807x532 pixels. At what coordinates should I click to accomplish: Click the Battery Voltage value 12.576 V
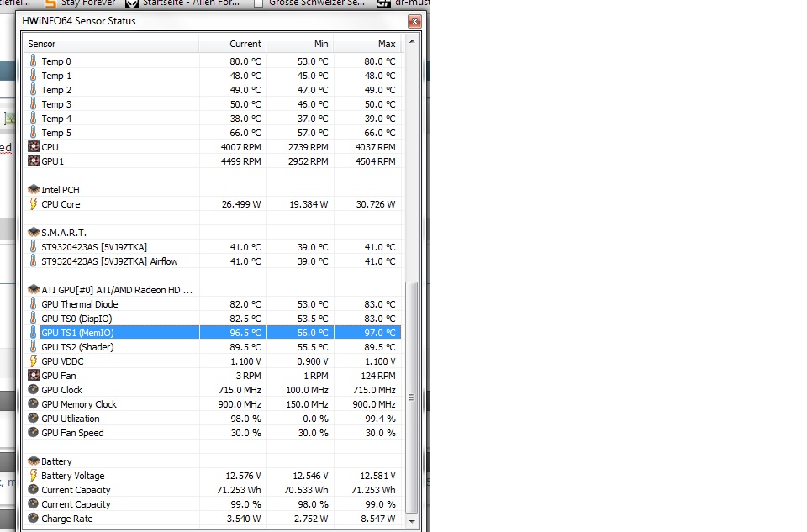click(x=244, y=476)
